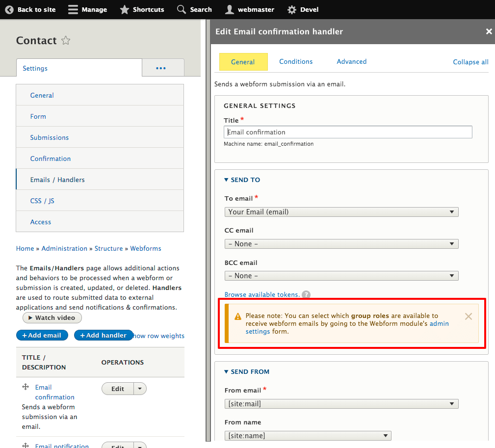495x448 pixels.
Task: Open Access settings in sidebar
Action: 100,222
